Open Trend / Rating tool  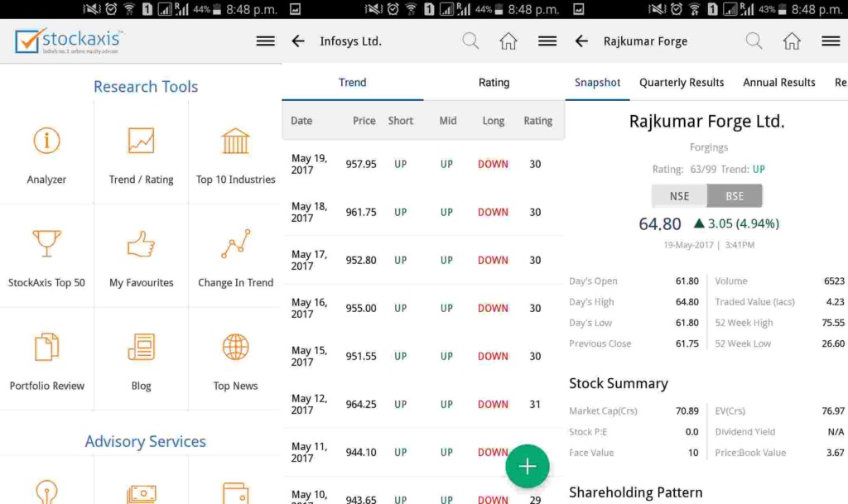141,153
